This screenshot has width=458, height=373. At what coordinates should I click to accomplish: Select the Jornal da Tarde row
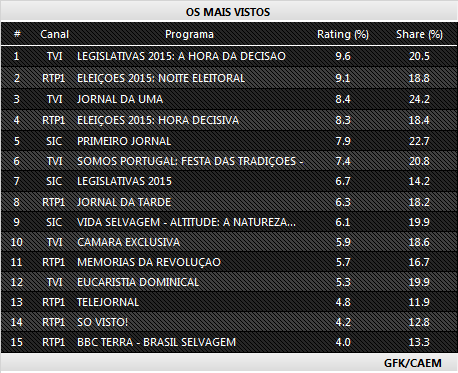point(229,202)
